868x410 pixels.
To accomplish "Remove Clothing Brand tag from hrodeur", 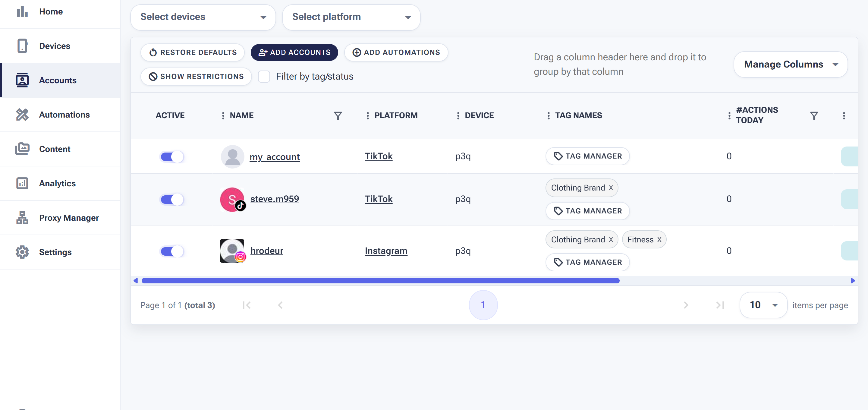I will coord(611,240).
